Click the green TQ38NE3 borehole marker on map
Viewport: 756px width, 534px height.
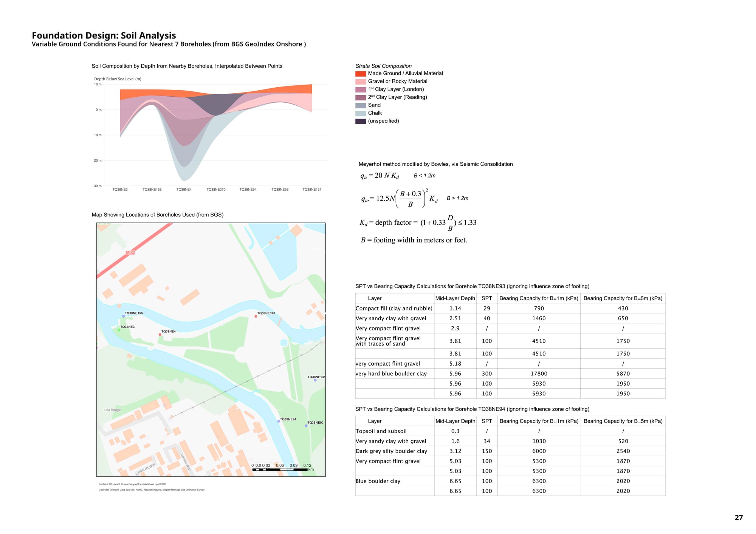click(119, 330)
